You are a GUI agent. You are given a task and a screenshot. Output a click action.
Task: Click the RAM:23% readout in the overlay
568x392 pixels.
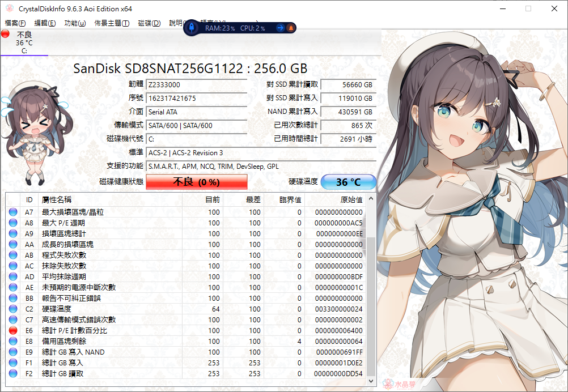(x=220, y=28)
